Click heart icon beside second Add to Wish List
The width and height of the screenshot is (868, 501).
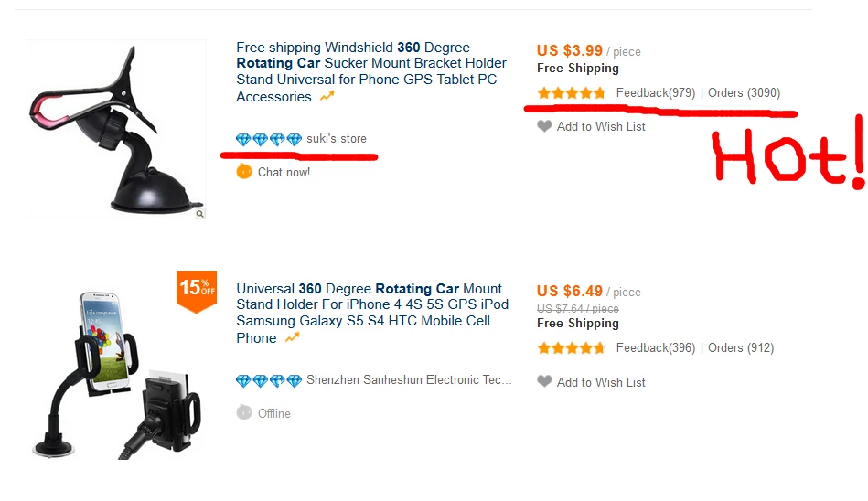(x=545, y=381)
